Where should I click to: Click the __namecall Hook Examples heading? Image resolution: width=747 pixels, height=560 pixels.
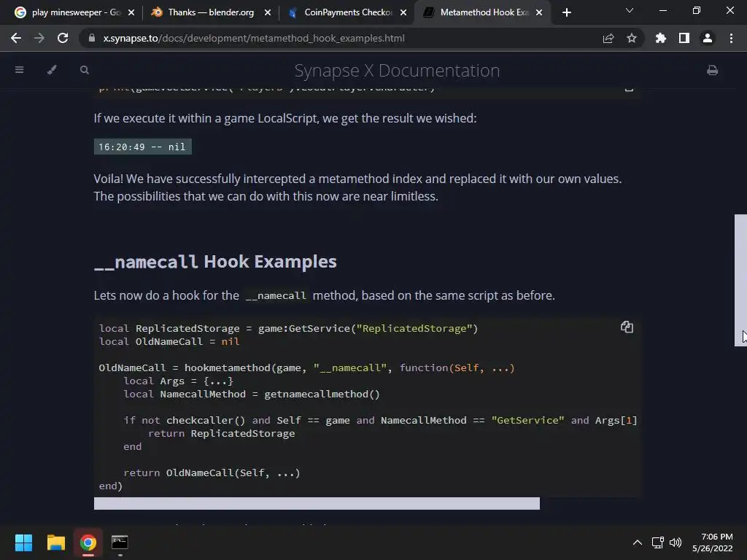pyautogui.click(x=215, y=262)
